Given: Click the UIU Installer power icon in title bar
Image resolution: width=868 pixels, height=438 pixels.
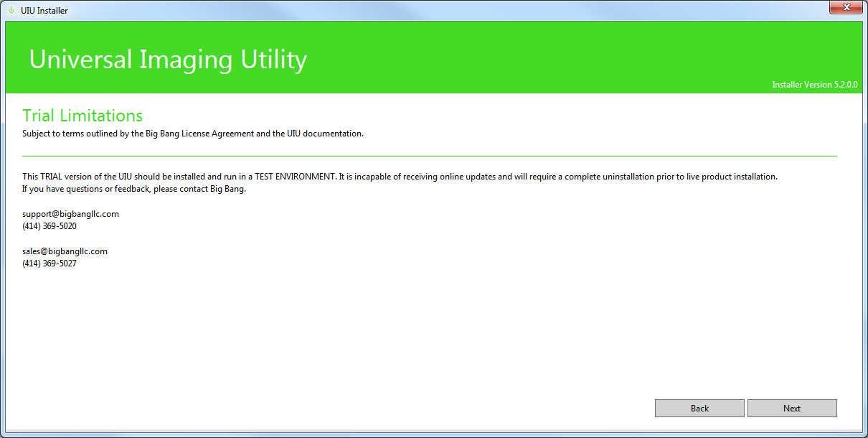Looking at the screenshot, I should click(11, 10).
